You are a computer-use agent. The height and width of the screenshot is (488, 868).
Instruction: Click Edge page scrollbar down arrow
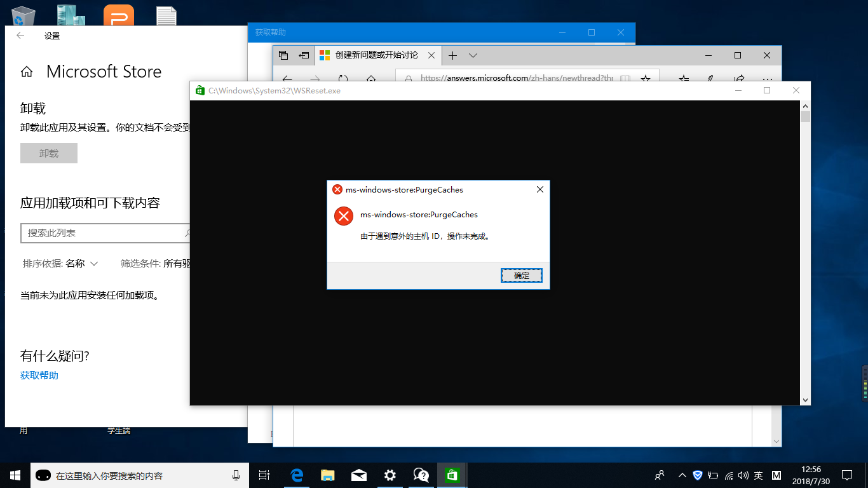(776, 441)
